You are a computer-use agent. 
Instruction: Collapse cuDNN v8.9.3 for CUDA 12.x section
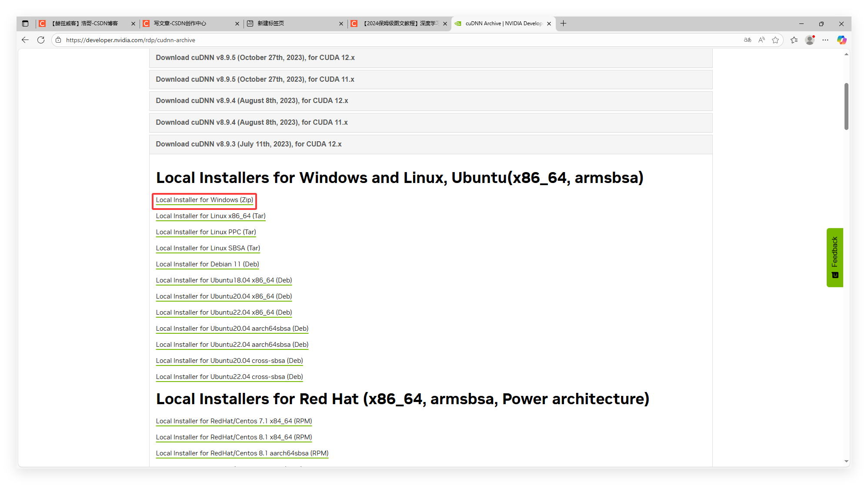pos(249,144)
